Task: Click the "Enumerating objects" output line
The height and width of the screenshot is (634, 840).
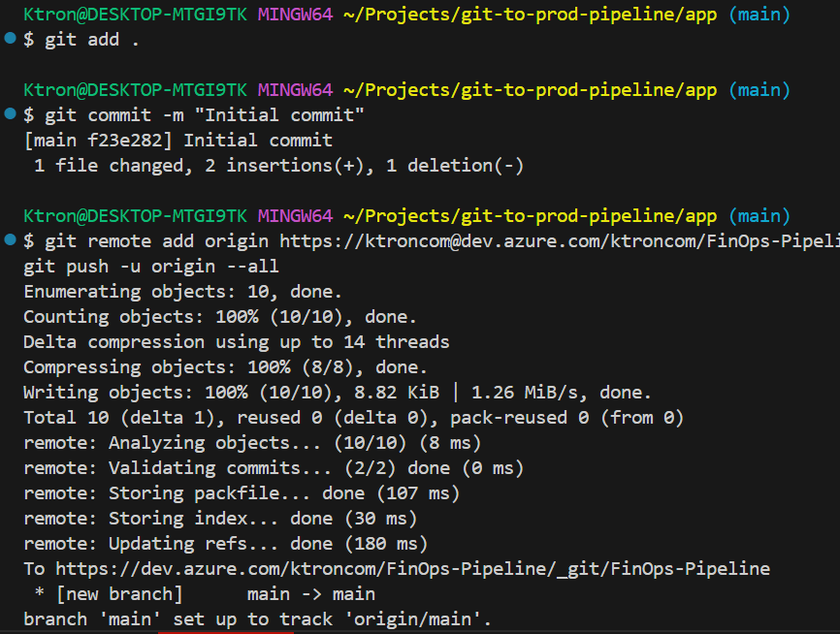Action: tap(182, 292)
